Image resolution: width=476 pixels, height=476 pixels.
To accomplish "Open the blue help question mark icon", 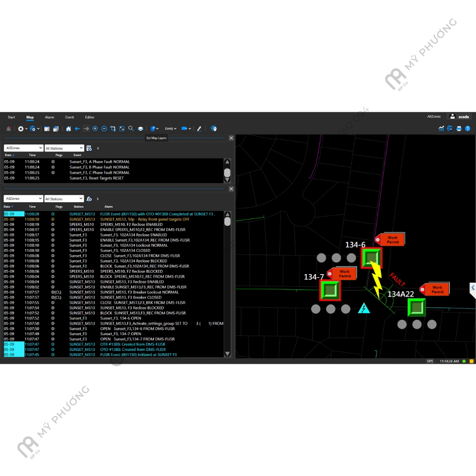I will 467,129.
